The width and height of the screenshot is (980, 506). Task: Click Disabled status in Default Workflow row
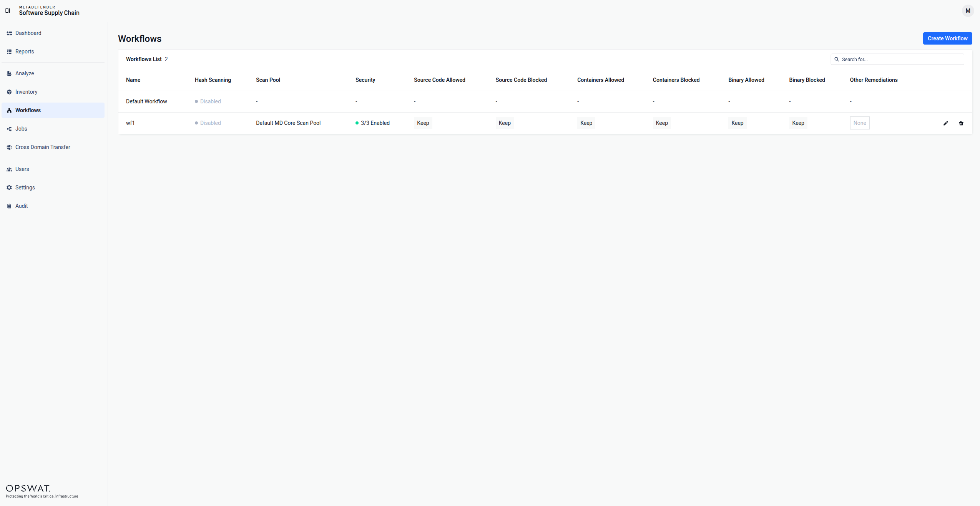[x=208, y=101]
